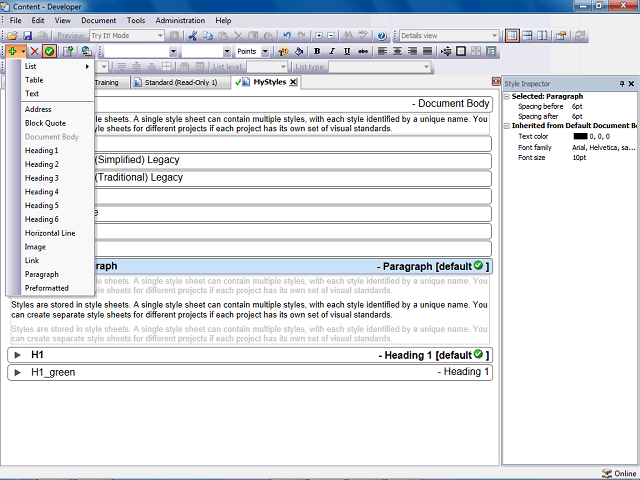Click the red icon beside tab strip
Screen dimensions: 640x480
pos(496,81)
